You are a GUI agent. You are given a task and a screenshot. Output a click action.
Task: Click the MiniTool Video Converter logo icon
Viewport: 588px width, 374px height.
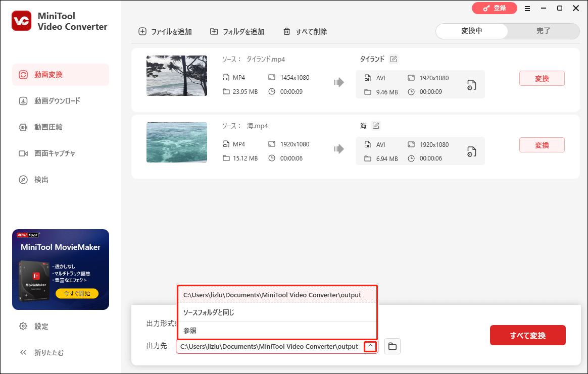pyautogui.click(x=21, y=21)
